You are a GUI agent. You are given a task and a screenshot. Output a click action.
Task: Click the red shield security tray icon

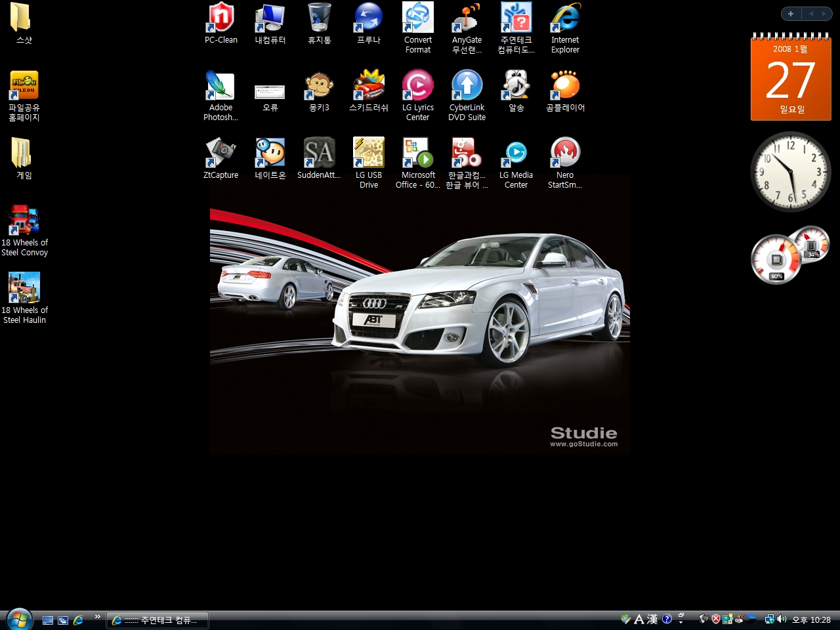tap(716, 619)
